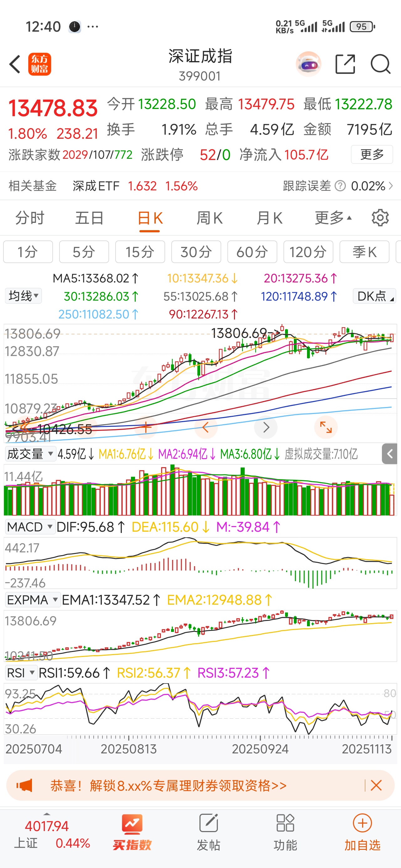Tap the main candlestick K-line chart

tap(200, 383)
